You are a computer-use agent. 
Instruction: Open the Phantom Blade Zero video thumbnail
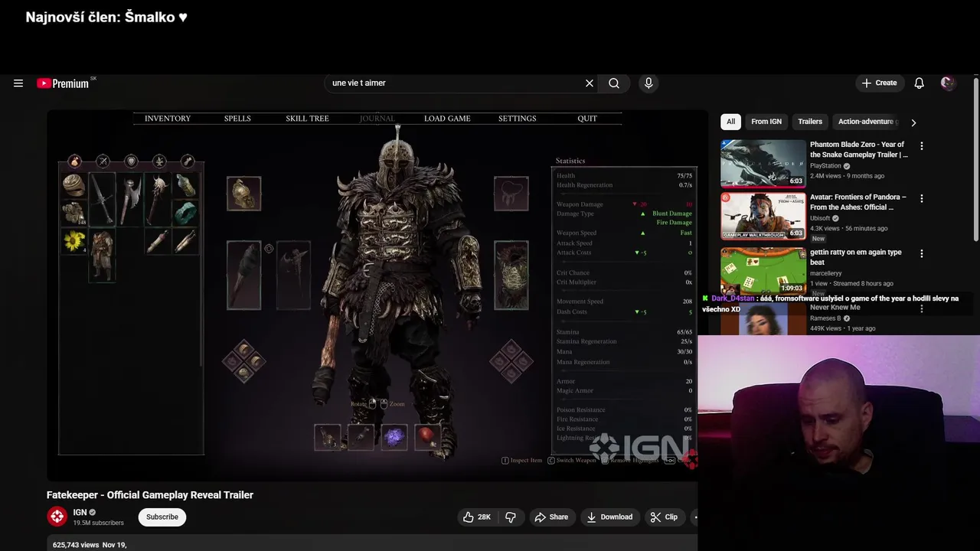click(x=763, y=163)
